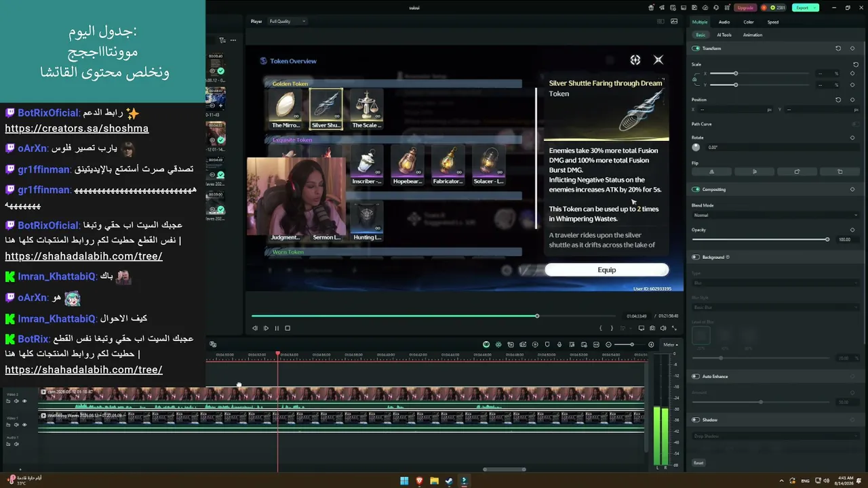
Task: Reset the Scale values
Action: point(856,64)
